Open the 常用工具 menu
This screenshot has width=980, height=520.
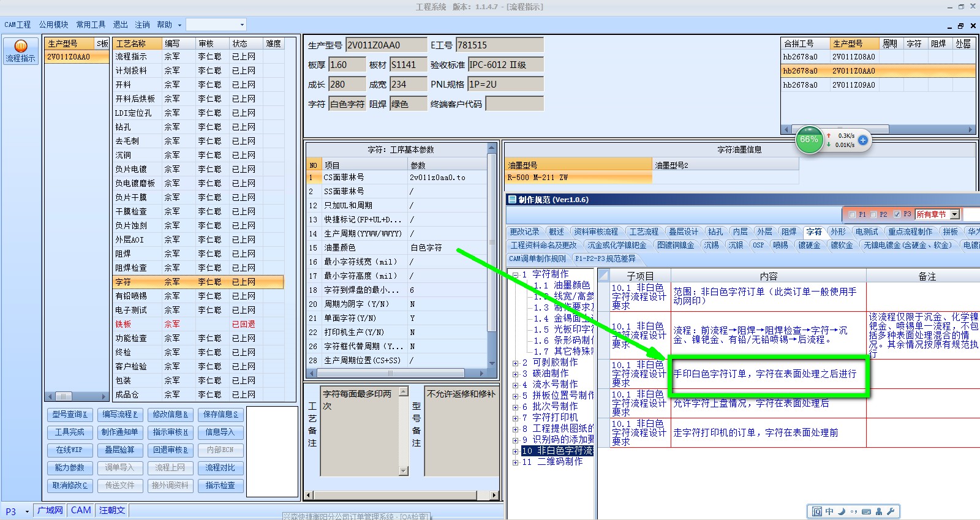[91, 24]
